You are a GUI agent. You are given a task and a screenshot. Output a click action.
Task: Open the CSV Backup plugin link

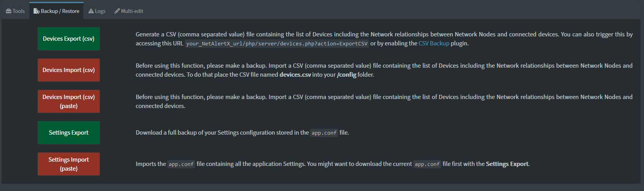click(x=434, y=43)
